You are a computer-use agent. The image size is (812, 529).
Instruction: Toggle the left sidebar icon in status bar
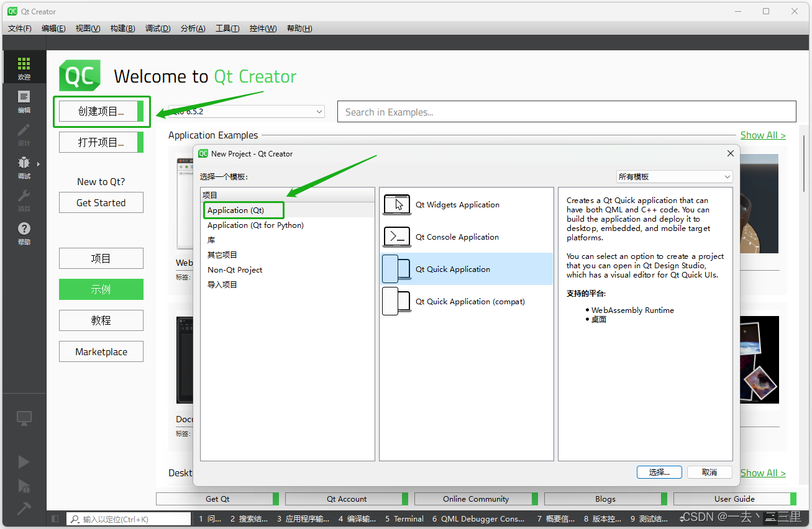[55, 518]
